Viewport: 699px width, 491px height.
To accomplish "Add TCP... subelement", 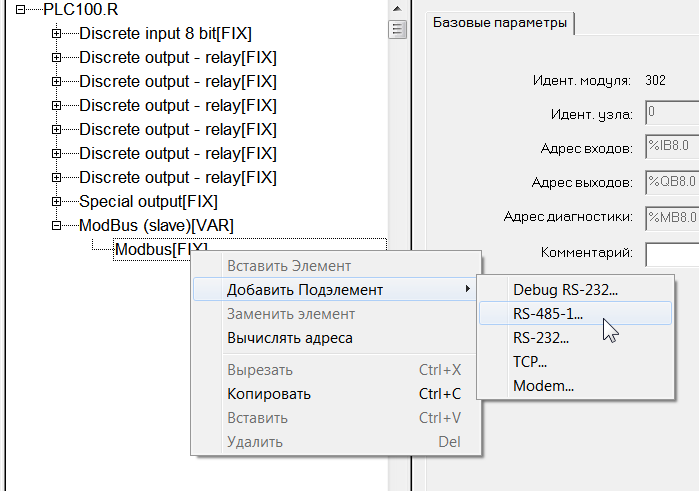I will coord(530,361).
